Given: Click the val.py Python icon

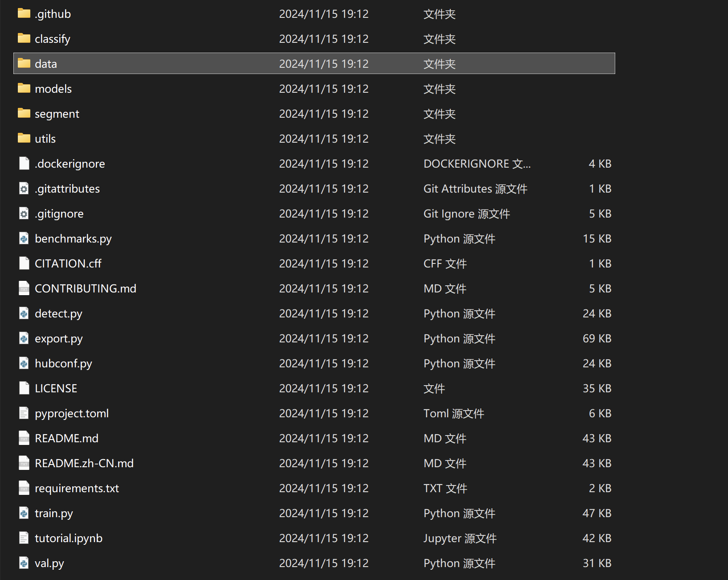Looking at the screenshot, I should [x=24, y=563].
